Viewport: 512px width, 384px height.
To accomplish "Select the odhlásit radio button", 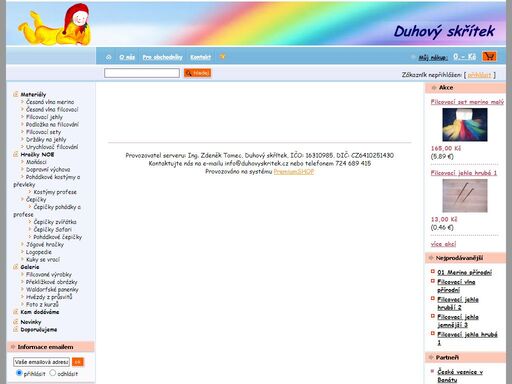I will click(52, 373).
